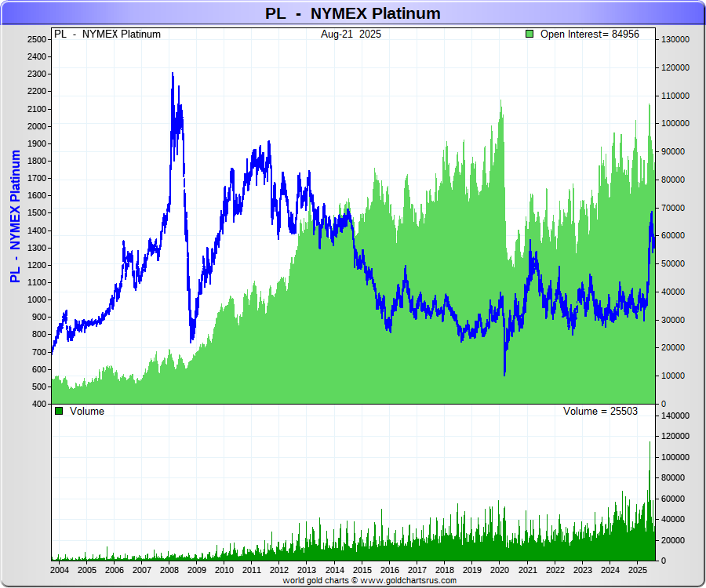Click the 2016 year label on the x-axis

pyautogui.click(x=389, y=570)
